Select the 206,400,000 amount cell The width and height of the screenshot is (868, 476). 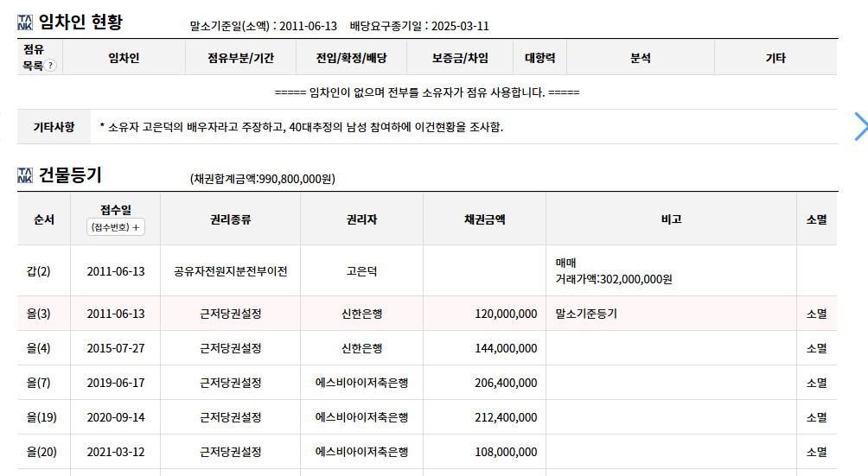point(484,383)
